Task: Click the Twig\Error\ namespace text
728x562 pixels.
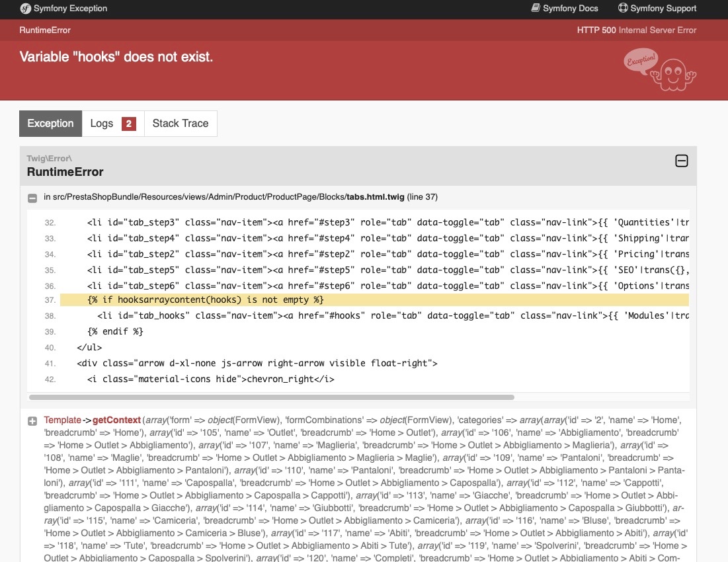Action: tap(49, 158)
